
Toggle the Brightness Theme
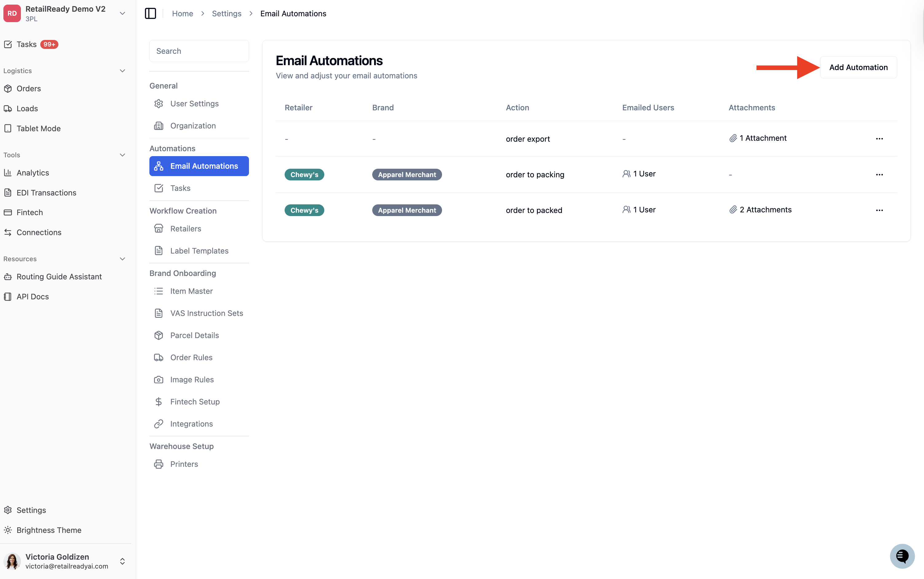pos(49,530)
